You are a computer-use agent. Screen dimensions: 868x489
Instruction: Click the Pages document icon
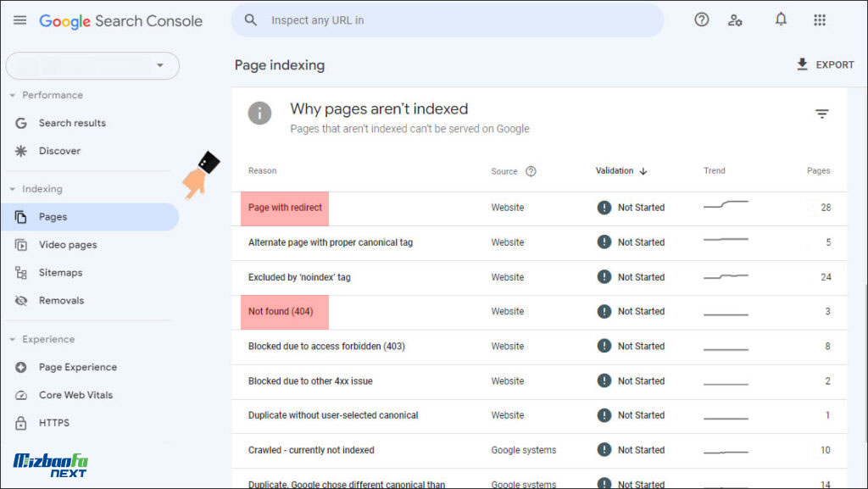pos(21,217)
